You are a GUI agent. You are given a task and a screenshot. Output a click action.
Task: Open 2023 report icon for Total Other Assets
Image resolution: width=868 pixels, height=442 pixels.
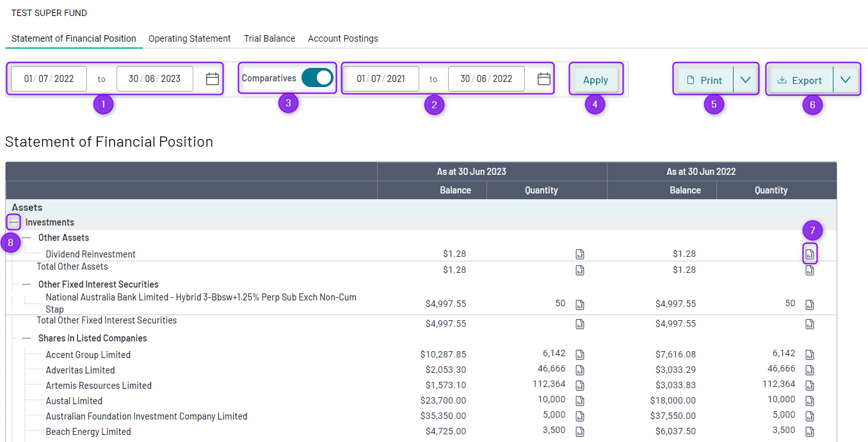click(x=580, y=270)
